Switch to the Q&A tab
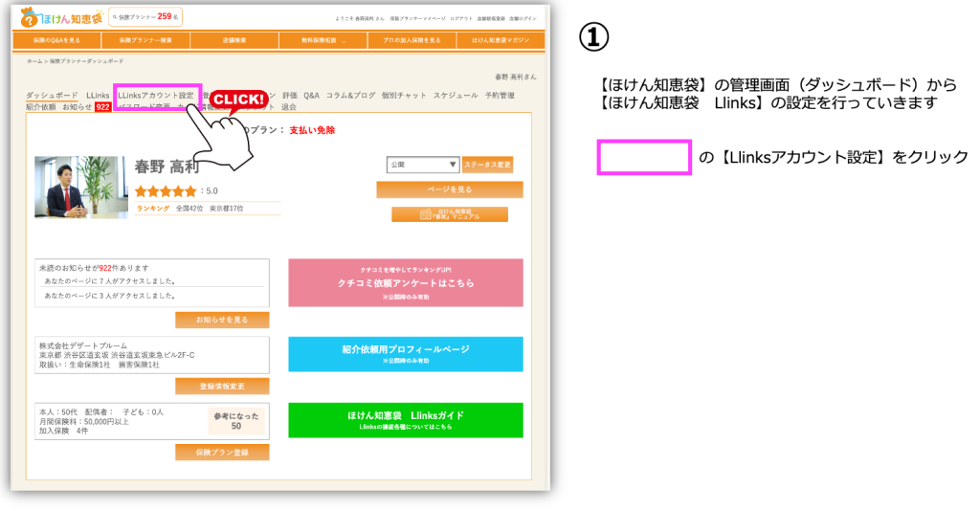Screen dimensions: 980x511 311,96
